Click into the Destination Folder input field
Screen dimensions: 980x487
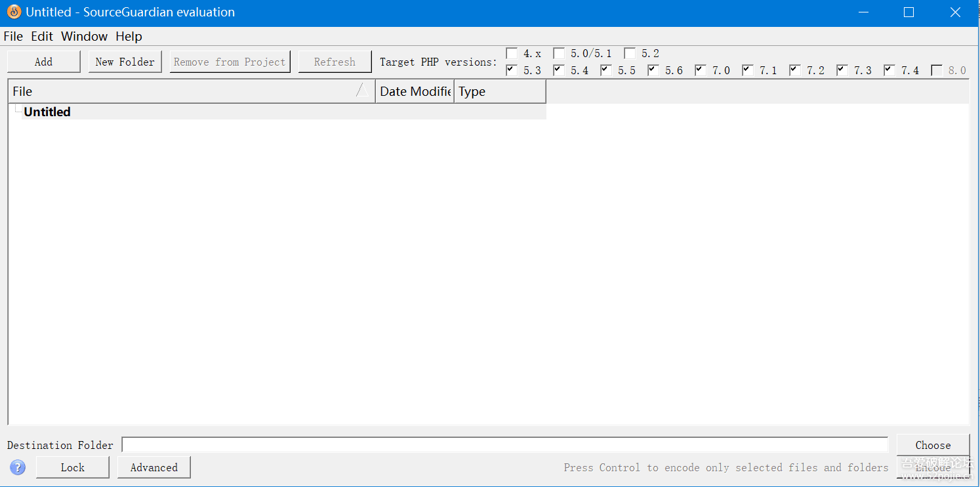coord(505,445)
